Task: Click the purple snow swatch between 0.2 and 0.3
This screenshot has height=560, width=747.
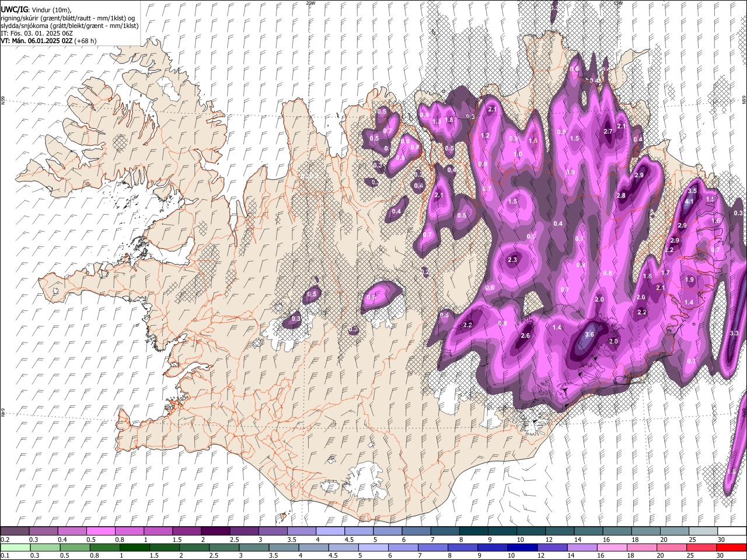Action: click(x=15, y=531)
